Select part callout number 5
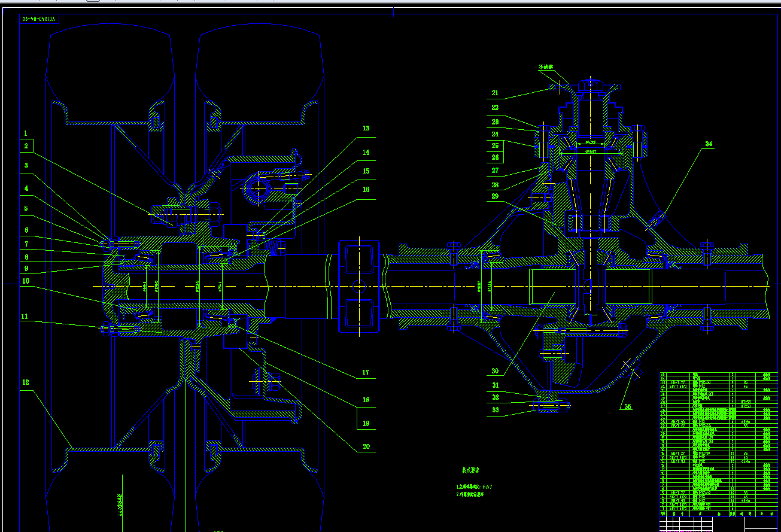 tap(26, 209)
